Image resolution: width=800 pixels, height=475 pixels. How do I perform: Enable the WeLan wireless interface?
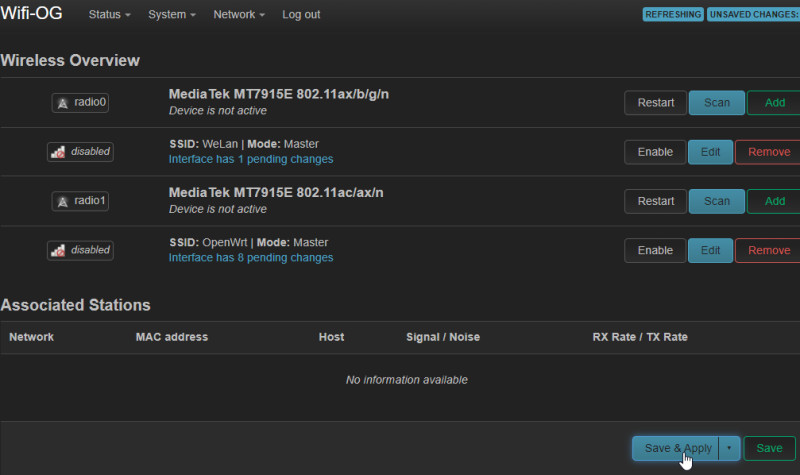(x=655, y=152)
